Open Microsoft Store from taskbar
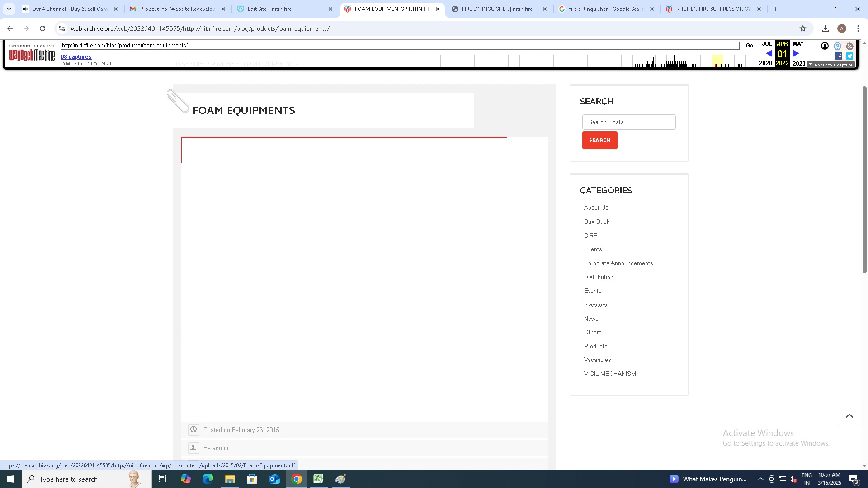Viewport: 868px width, 488px height. point(252,479)
